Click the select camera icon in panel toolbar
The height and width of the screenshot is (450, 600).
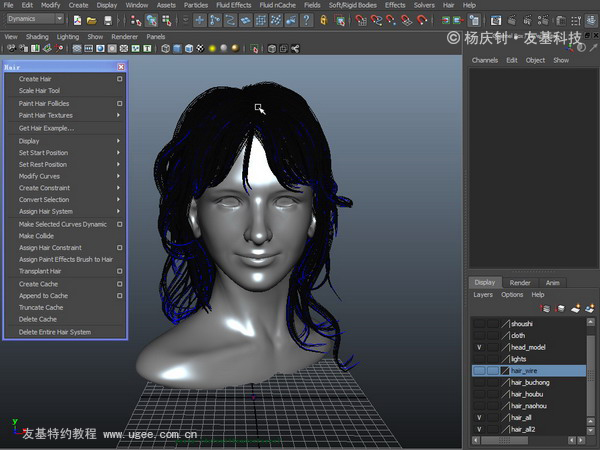(x=11, y=49)
